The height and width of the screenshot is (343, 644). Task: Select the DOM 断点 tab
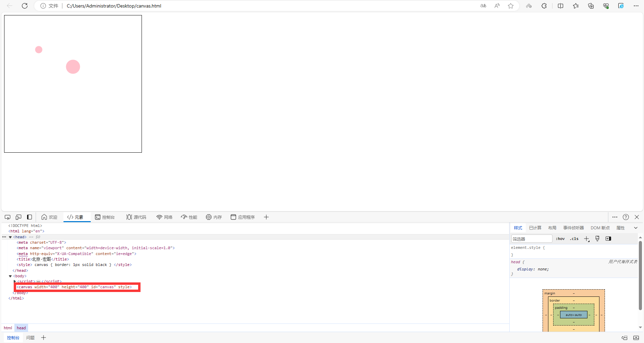point(600,228)
